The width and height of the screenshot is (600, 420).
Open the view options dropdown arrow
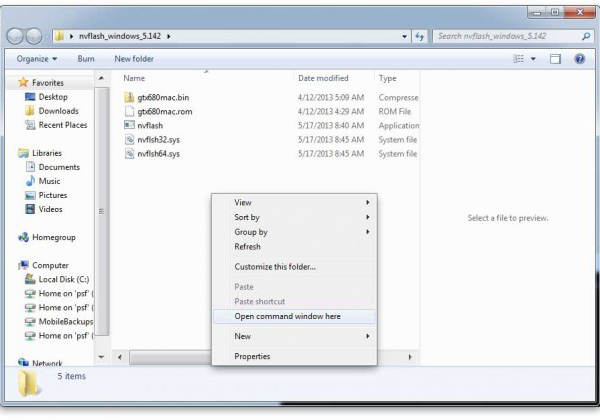tap(533, 59)
